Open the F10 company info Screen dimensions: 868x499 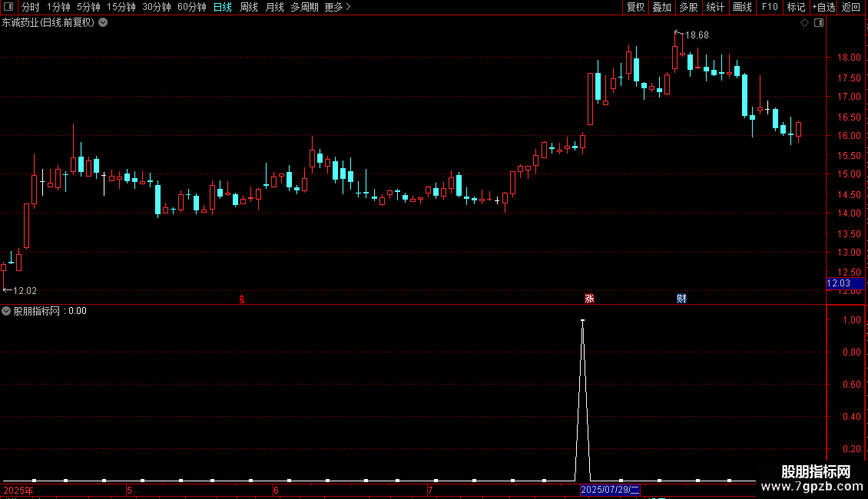pos(770,7)
